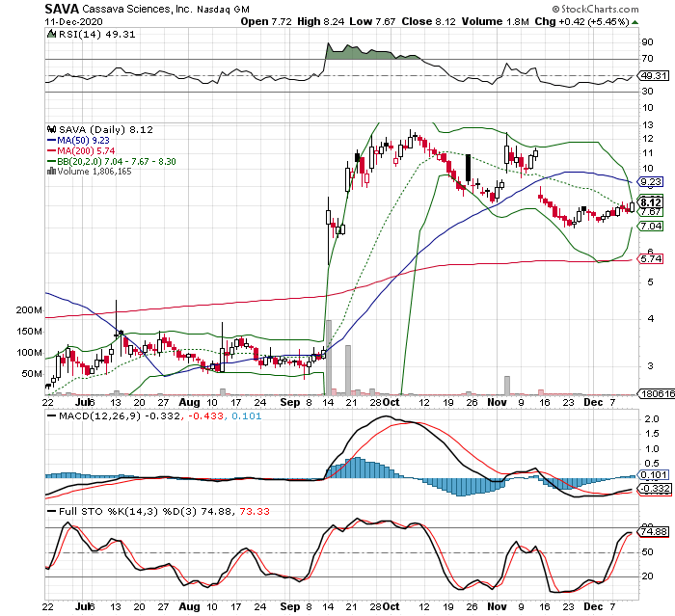Click the Volume bars legend icon
Screen dimensions: 675x616
(48, 171)
